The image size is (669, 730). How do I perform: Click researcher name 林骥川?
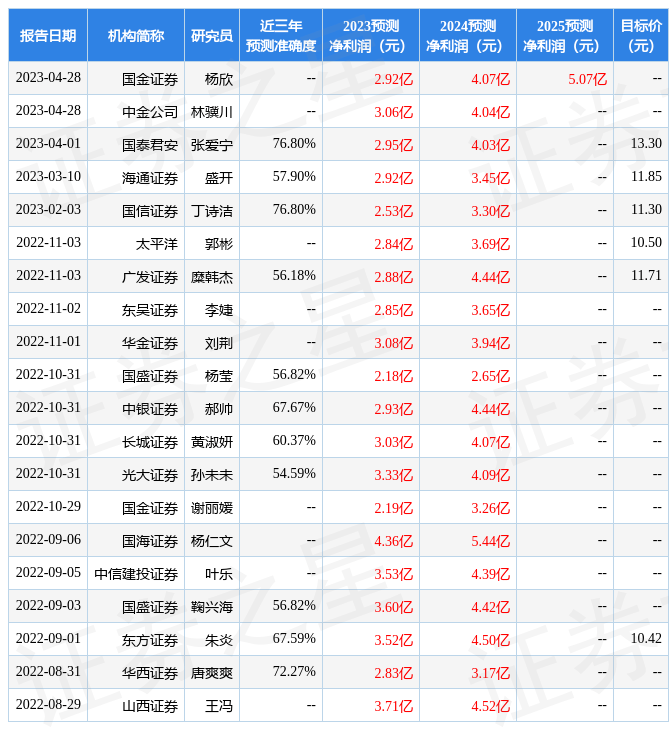[x=212, y=112]
